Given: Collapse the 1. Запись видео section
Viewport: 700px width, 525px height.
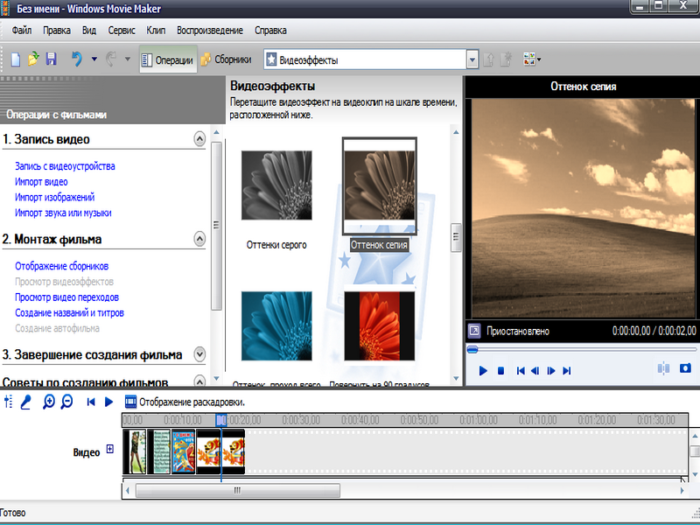Looking at the screenshot, I should 200,139.
